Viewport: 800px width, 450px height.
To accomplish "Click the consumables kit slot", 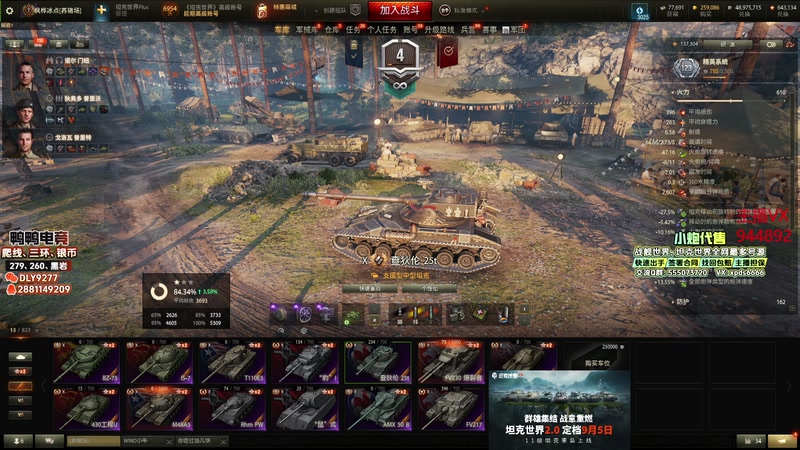I will [x=480, y=314].
